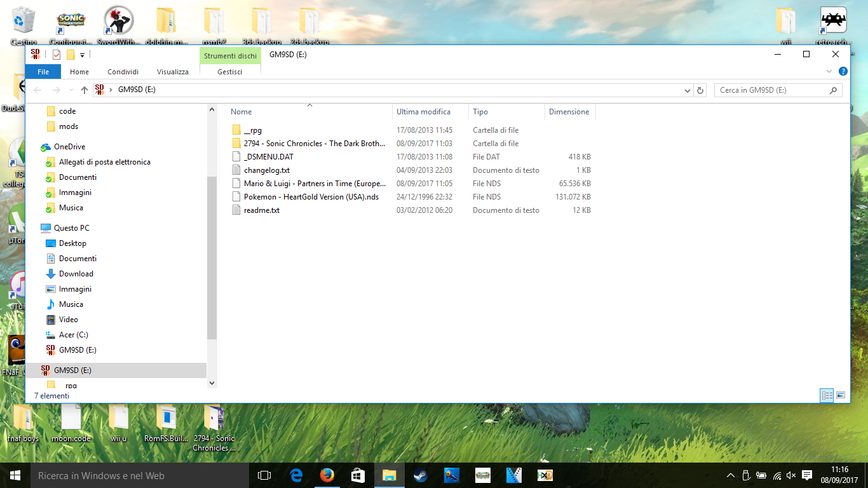Open OneDrive in the navigation pane
This screenshot has height=488, width=868.
click(x=63, y=147)
